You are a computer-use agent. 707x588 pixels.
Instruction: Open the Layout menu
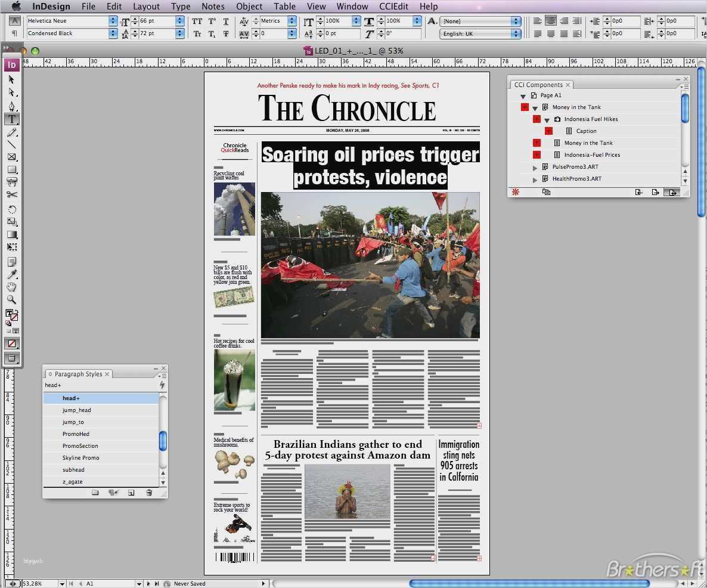146,7
